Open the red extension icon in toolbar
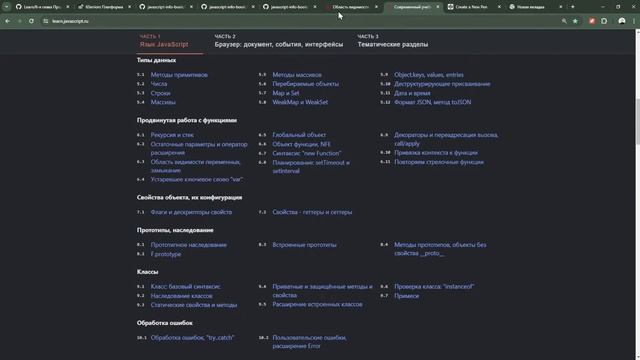Viewport: 640px width, 360px height. point(592,21)
